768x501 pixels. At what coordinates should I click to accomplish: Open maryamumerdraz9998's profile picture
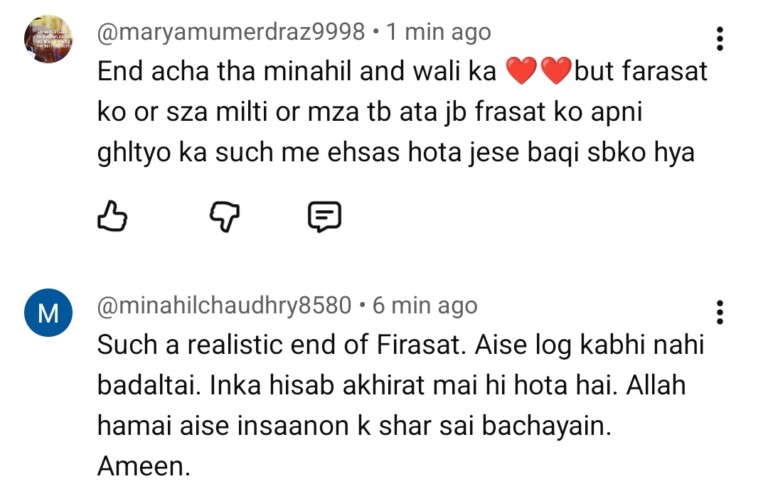48,40
